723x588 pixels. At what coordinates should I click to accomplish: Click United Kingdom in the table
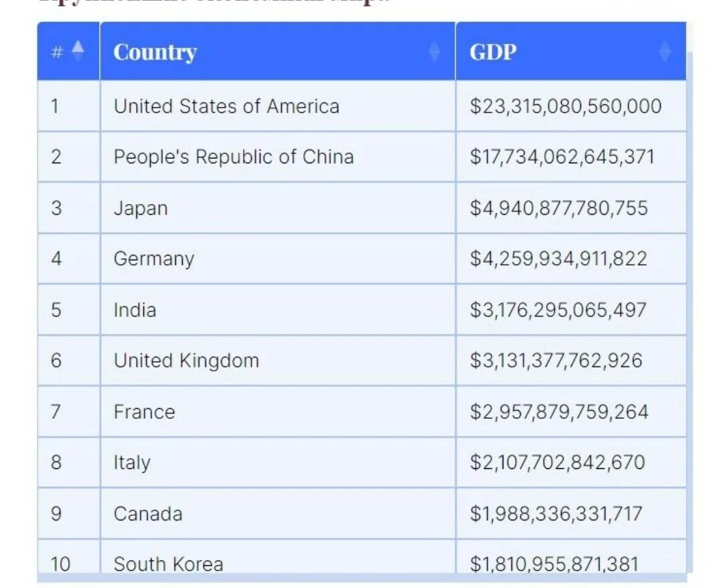186,361
